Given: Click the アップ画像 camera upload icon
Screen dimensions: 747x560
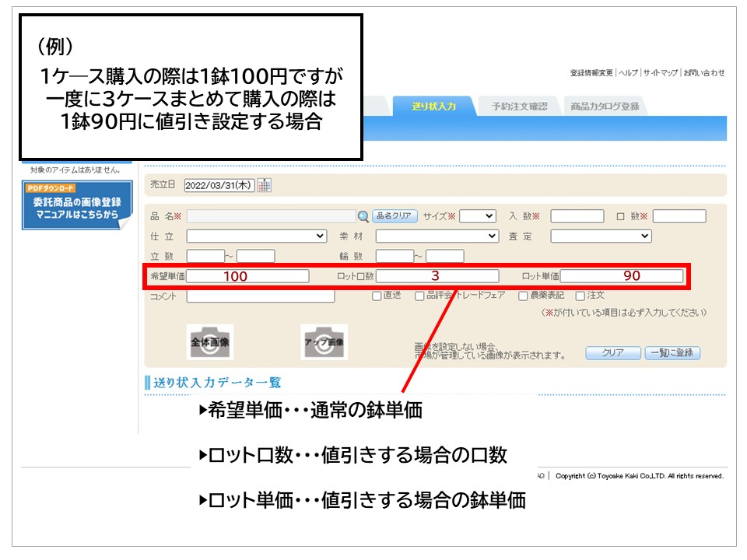Looking at the screenshot, I should pyautogui.click(x=324, y=342).
